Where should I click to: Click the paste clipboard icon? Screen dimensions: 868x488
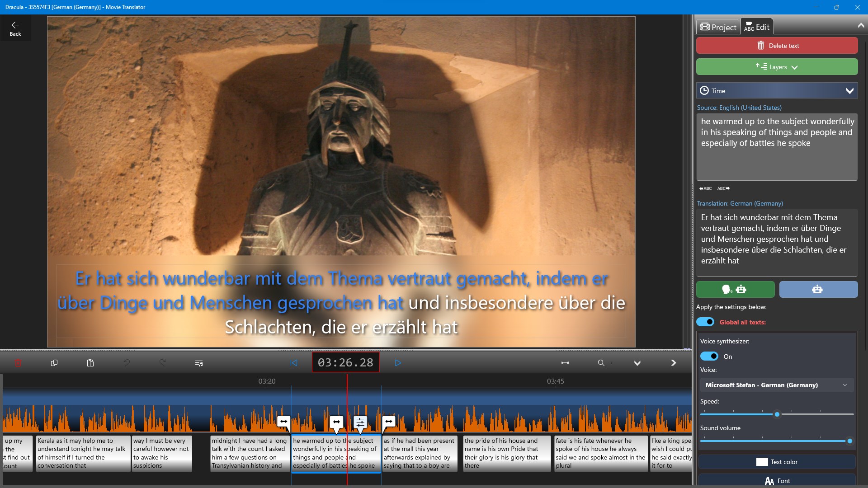pos(90,363)
